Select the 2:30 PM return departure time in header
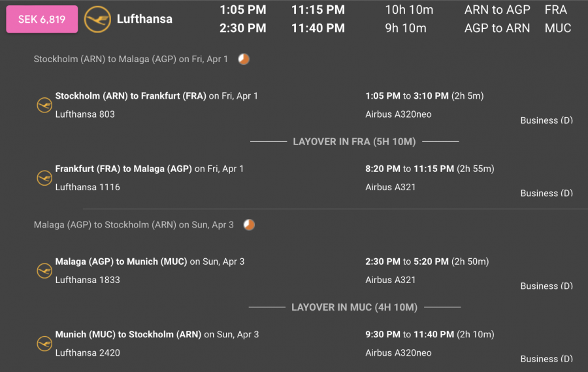This screenshot has height=372, width=588. [242, 28]
